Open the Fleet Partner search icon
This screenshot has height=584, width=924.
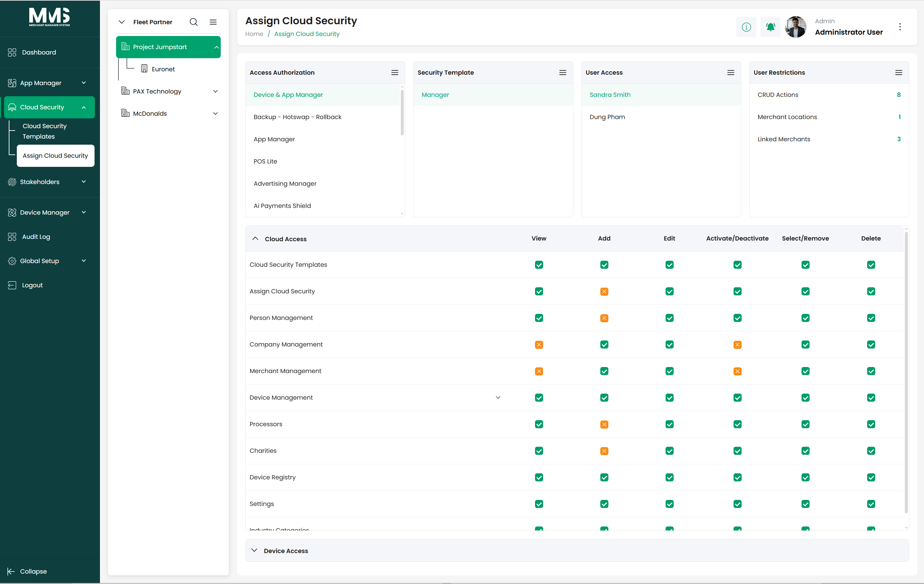pos(194,22)
